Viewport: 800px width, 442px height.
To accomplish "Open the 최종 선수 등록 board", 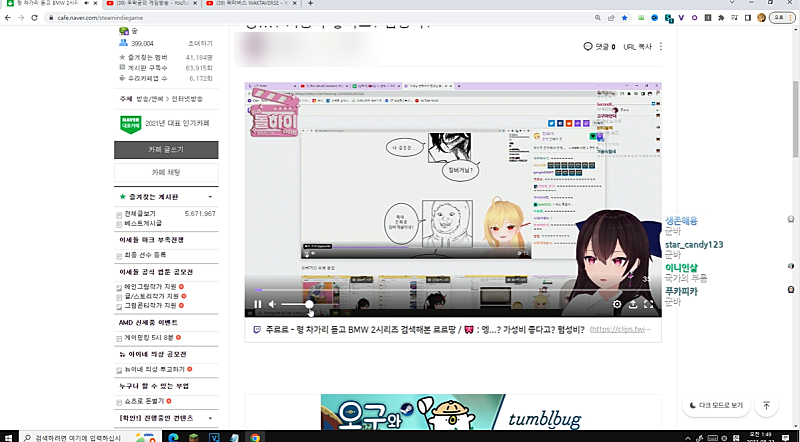I will pos(145,255).
